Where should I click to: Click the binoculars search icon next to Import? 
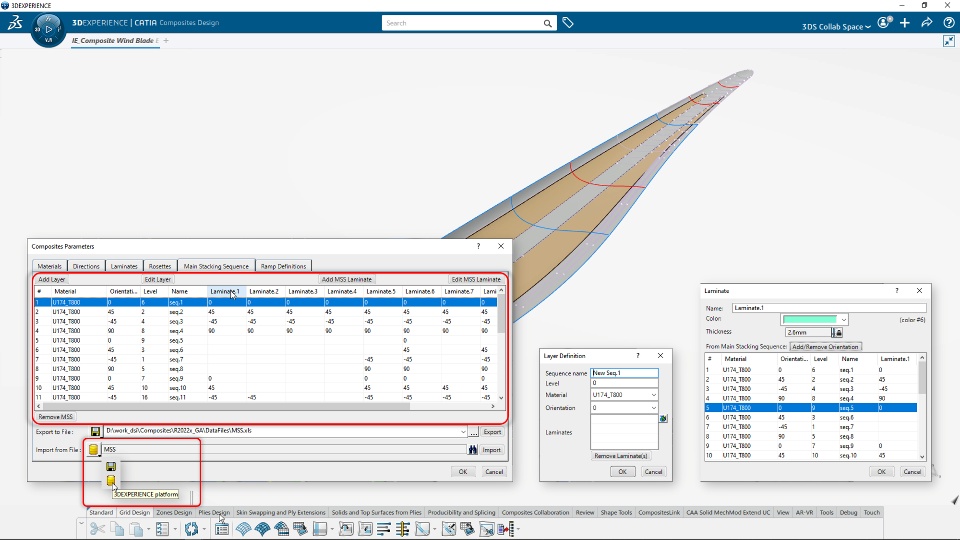(473, 450)
